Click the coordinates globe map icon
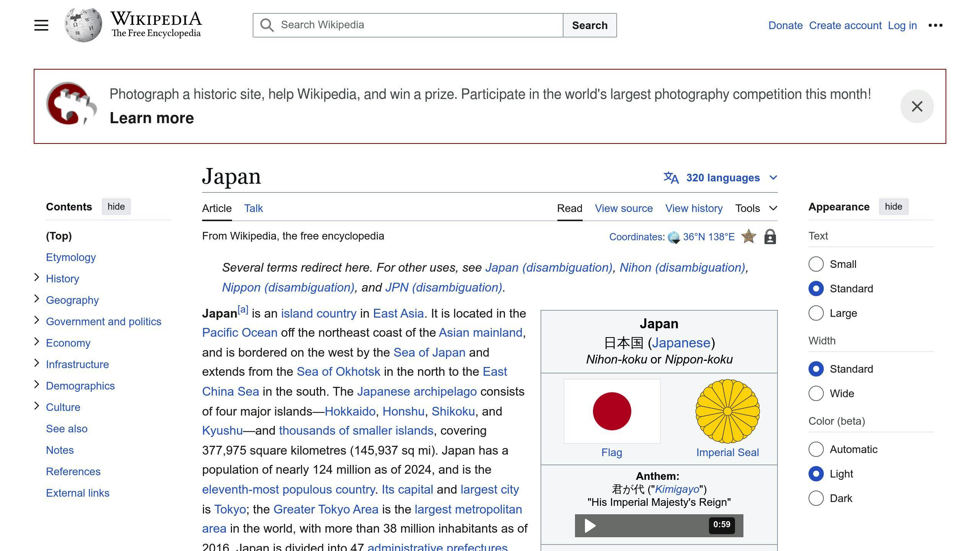This screenshot has width=980, height=551. click(x=674, y=237)
